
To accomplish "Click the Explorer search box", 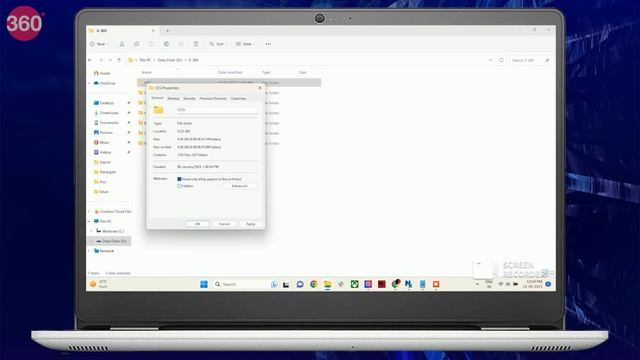I will pos(531,60).
